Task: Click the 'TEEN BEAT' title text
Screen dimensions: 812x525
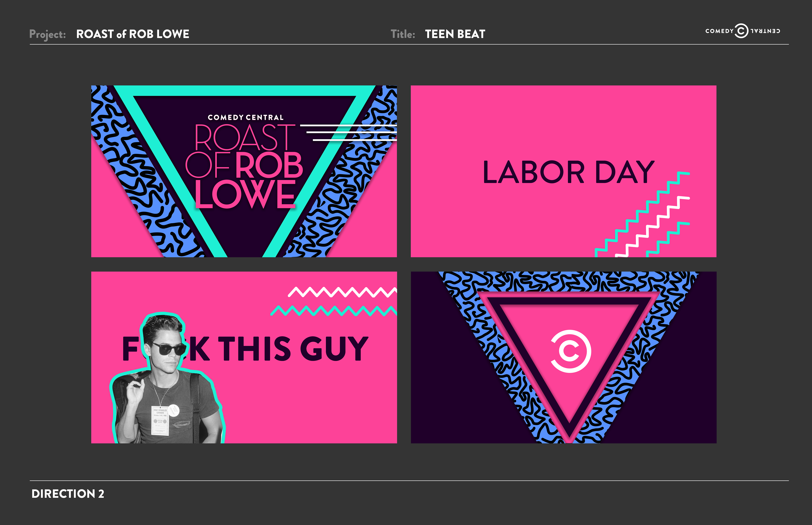Action: pyautogui.click(x=455, y=34)
